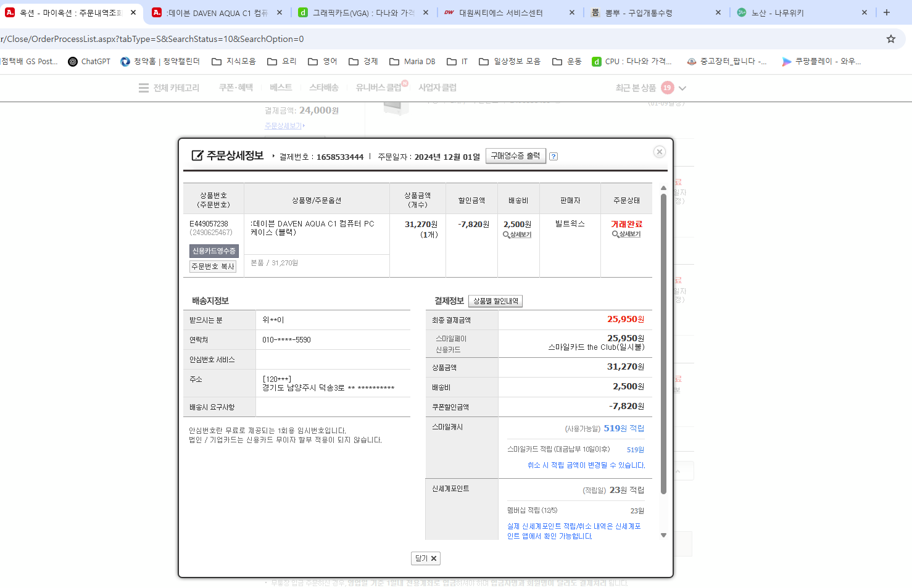Click the 쿠폰할인금액 -7,820원 value
This screenshot has width=912, height=588.
pyautogui.click(x=626, y=407)
